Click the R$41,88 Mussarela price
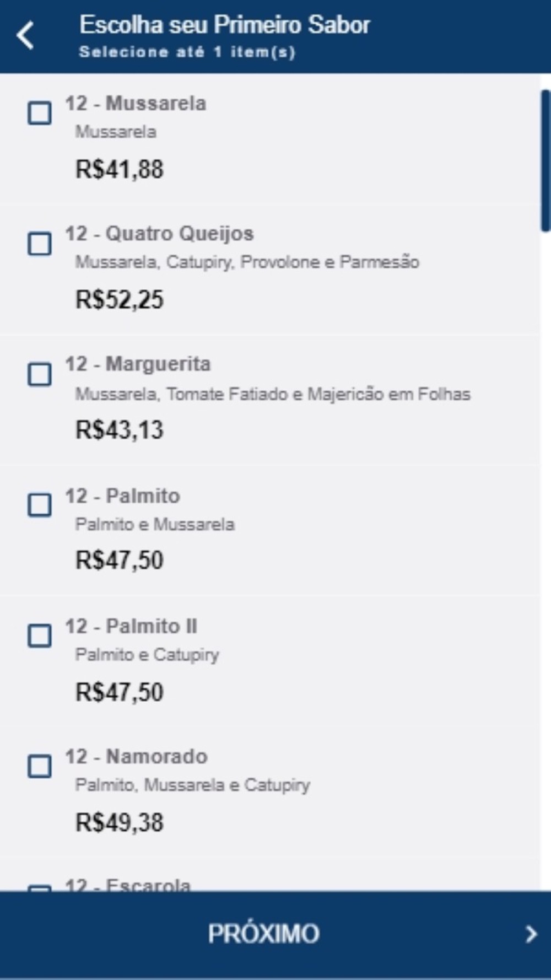The width and height of the screenshot is (551, 980). pyautogui.click(x=119, y=169)
